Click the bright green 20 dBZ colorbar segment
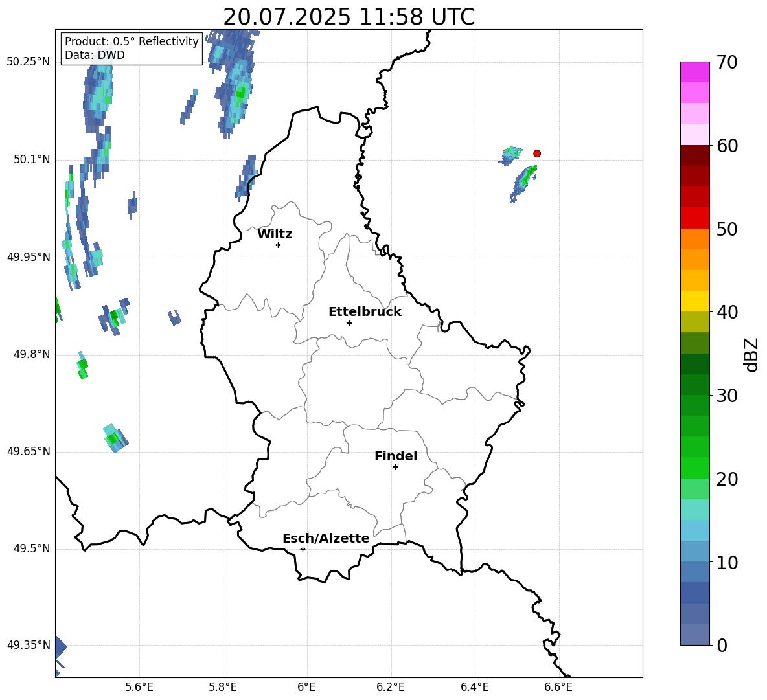Image resolution: width=767 pixels, height=700 pixels. tap(694, 468)
